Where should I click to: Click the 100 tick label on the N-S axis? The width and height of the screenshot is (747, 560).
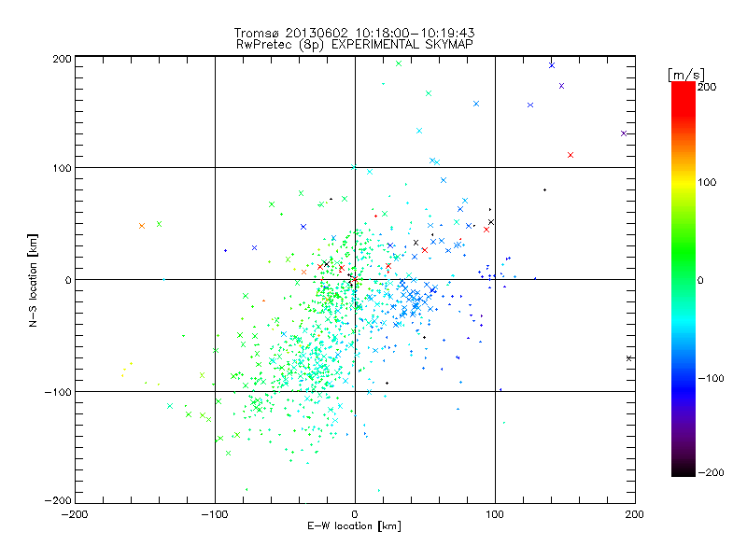point(62,168)
